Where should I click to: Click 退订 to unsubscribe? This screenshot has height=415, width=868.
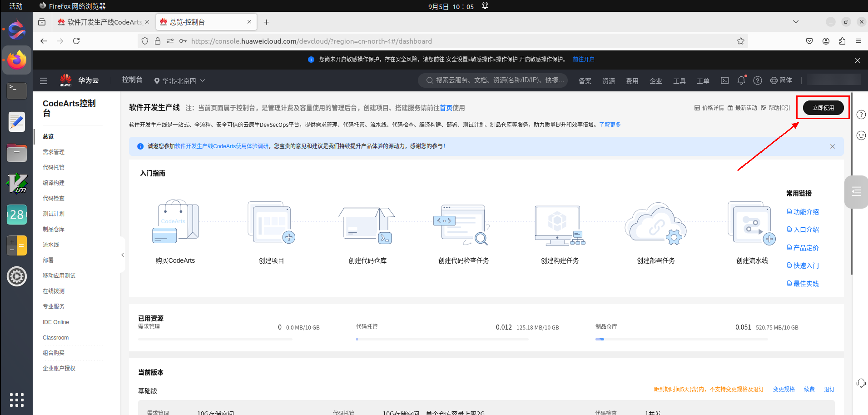coord(829,389)
